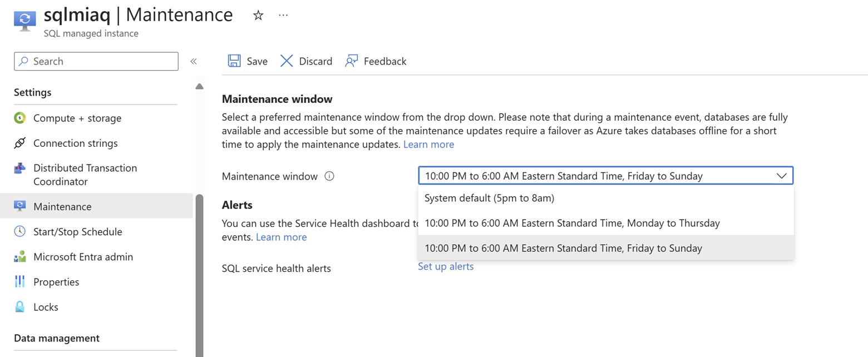Screen dimensions: 868x357
Task: Click the sidebar vertical scrollbar thumb
Action: [199, 275]
